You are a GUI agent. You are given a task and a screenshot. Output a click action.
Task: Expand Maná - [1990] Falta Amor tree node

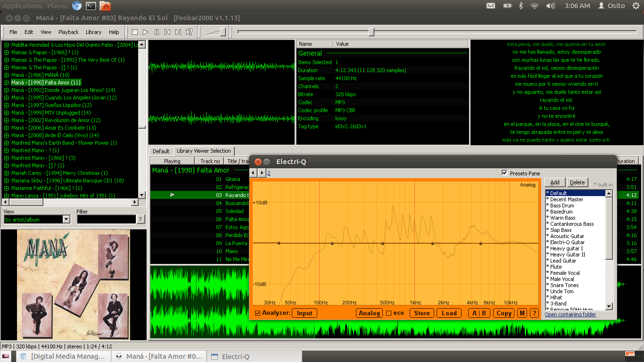7,82
